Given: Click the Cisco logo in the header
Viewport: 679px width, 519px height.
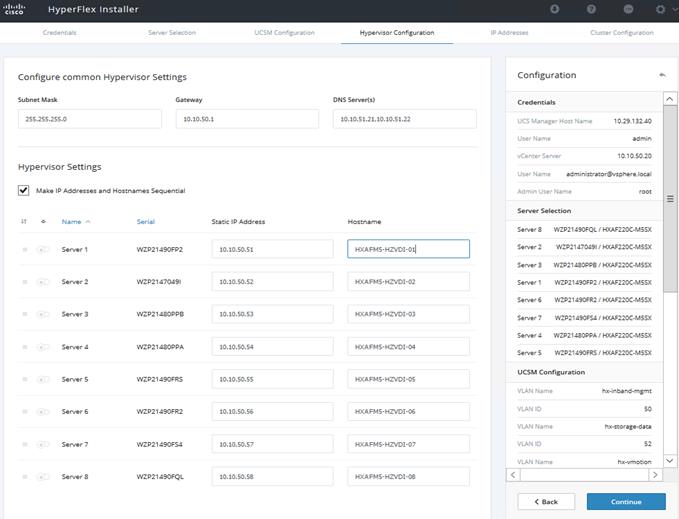Looking at the screenshot, I should tap(14, 9).
